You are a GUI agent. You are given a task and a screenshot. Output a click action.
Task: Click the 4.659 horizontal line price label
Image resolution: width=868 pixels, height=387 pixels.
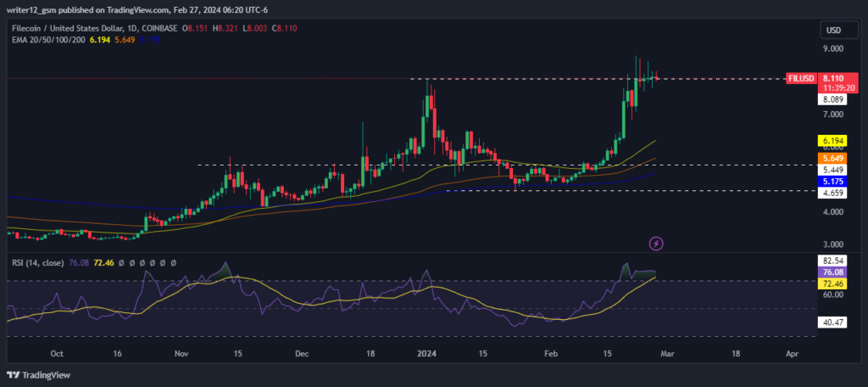(832, 193)
